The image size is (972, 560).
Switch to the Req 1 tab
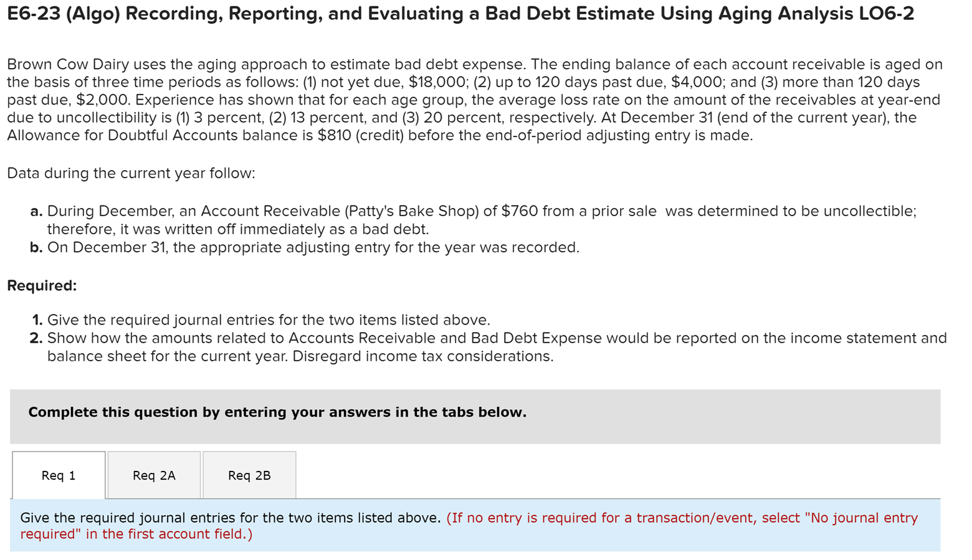pos(58,475)
